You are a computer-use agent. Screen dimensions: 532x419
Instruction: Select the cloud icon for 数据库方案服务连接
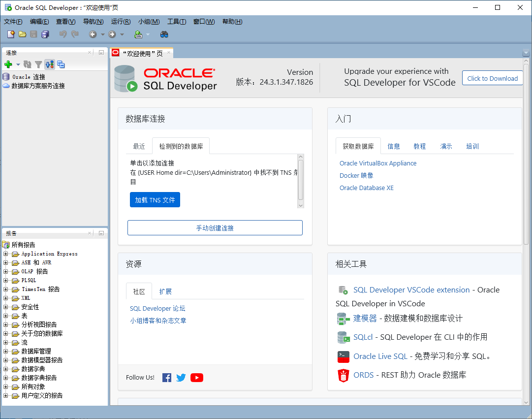[x=6, y=86]
